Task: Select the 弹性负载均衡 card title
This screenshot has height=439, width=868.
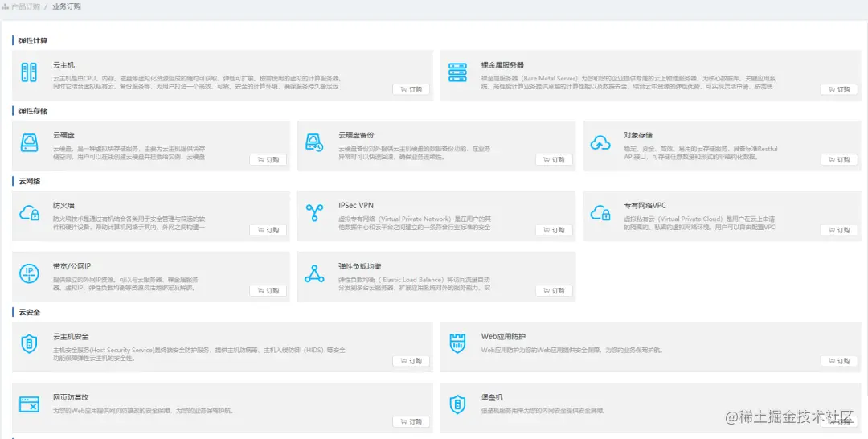Action: point(360,266)
